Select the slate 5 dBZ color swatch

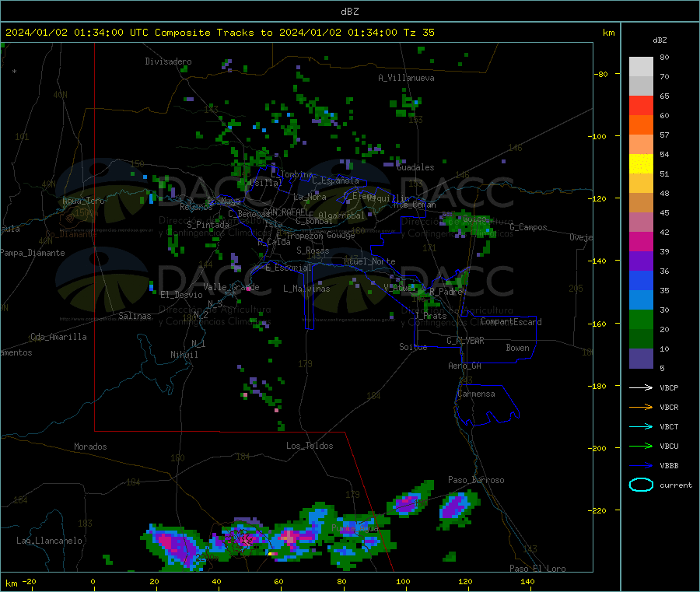click(641, 359)
